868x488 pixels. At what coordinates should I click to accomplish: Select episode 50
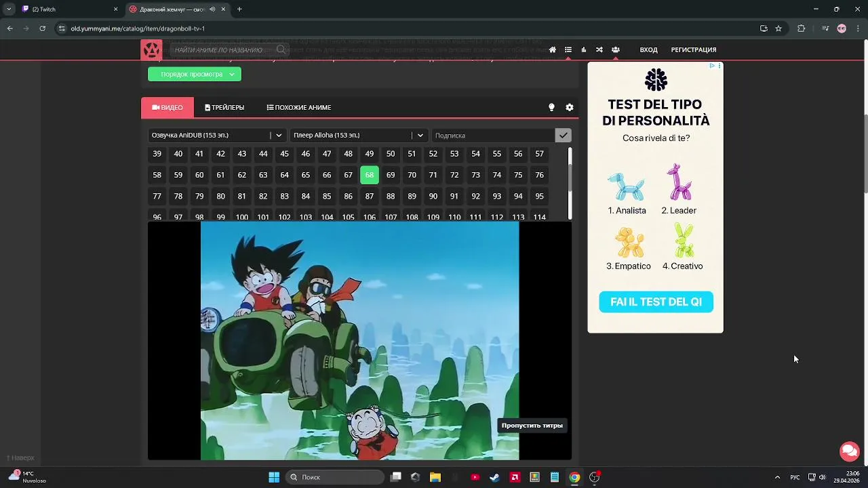click(x=391, y=154)
